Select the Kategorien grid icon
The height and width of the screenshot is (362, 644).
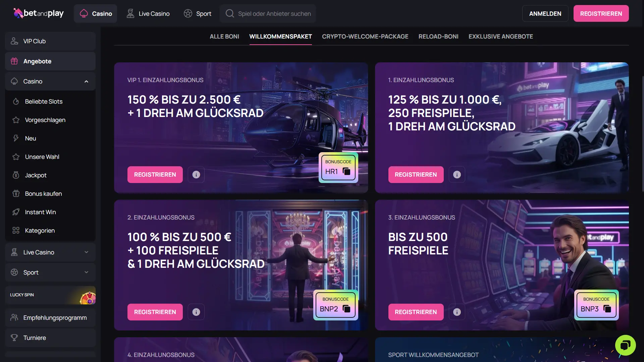[16, 230]
